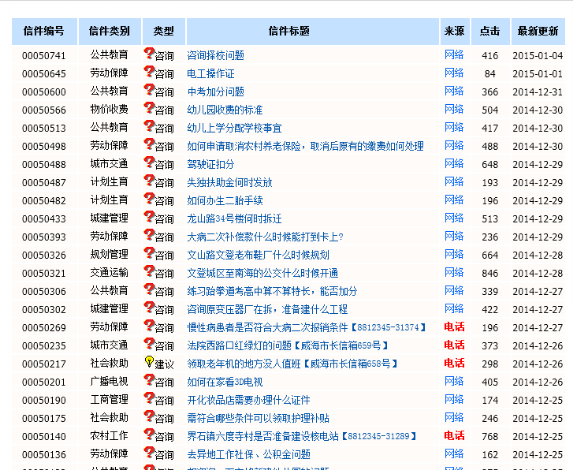
Task: Click the red question mark icon in row 00050741
Action: 149,53
